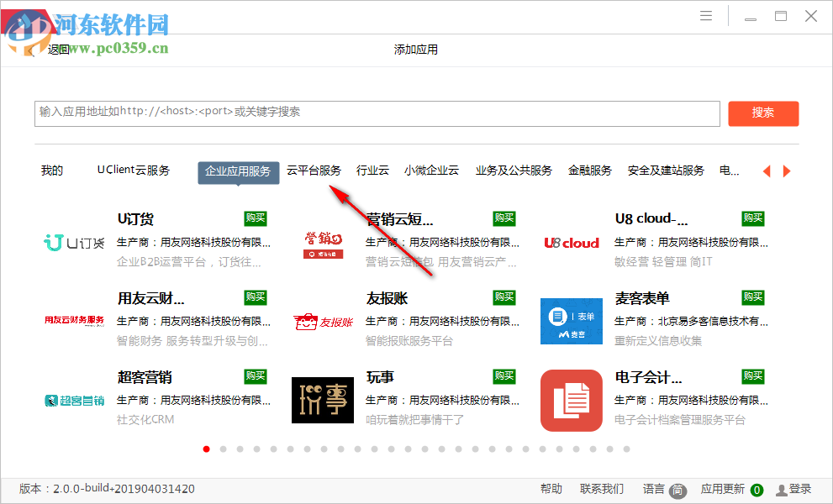Click the search input field

point(377,113)
